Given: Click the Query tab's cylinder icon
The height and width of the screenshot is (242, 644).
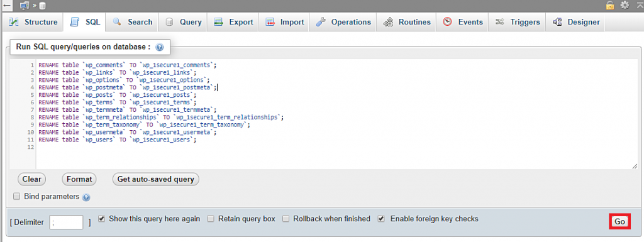Looking at the screenshot, I should [x=169, y=22].
